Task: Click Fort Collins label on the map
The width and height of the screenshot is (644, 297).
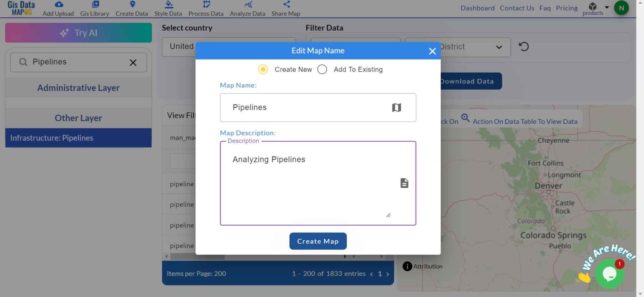Action: coord(545,163)
